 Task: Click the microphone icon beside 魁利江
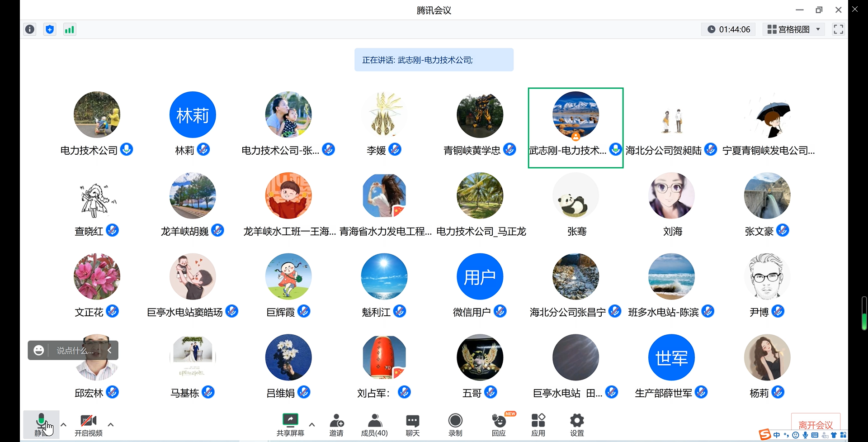coord(400,311)
